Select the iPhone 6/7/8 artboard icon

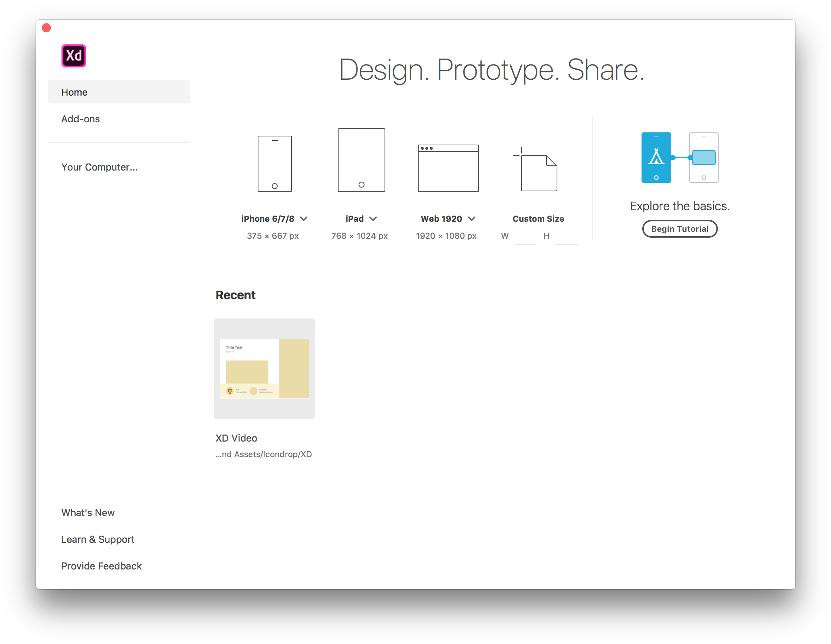coord(274,164)
